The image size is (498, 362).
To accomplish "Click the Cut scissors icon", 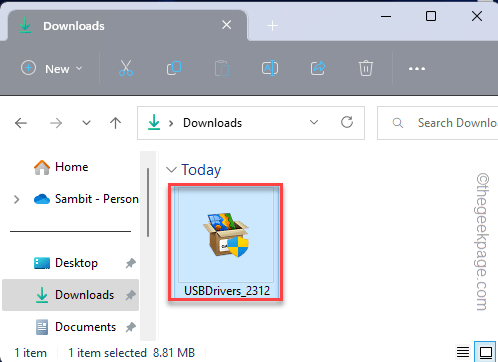I will [x=126, y=68].
